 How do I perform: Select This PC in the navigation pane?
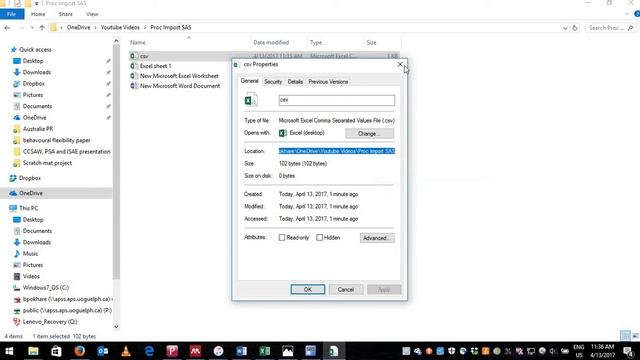29,208
